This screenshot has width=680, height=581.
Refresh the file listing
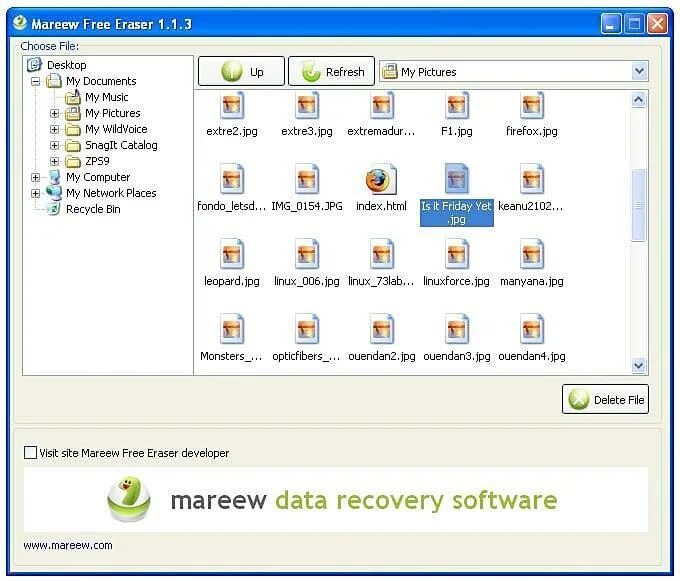(331, 71)
